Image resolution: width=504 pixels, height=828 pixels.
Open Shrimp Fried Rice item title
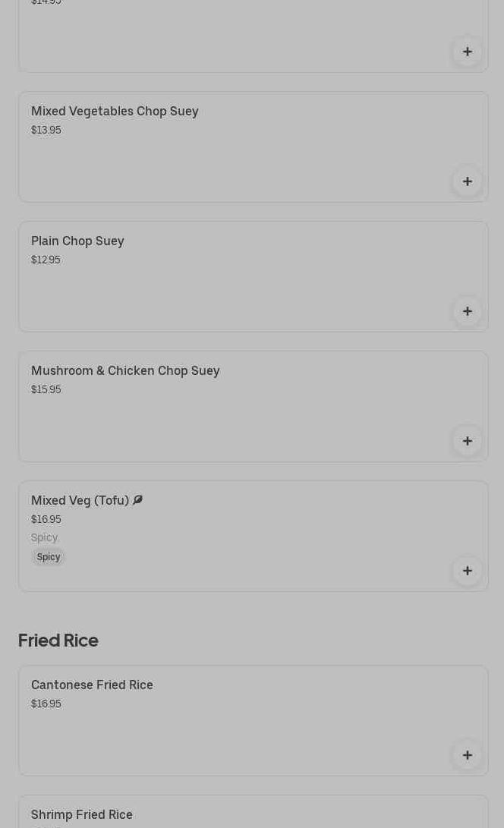coord(82,814)
